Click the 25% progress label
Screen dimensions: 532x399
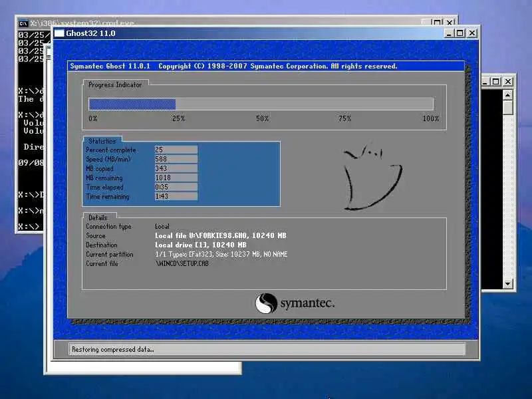178,119
